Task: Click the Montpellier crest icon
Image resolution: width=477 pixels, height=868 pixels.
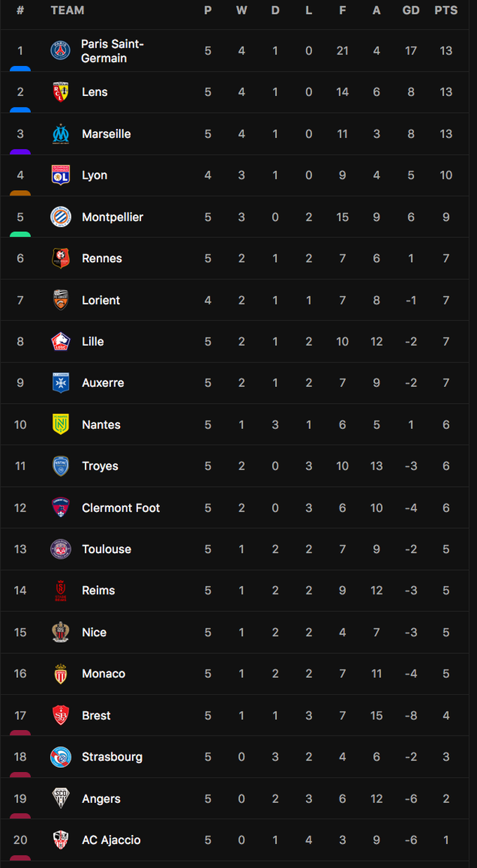Action: tap(61, 217)
